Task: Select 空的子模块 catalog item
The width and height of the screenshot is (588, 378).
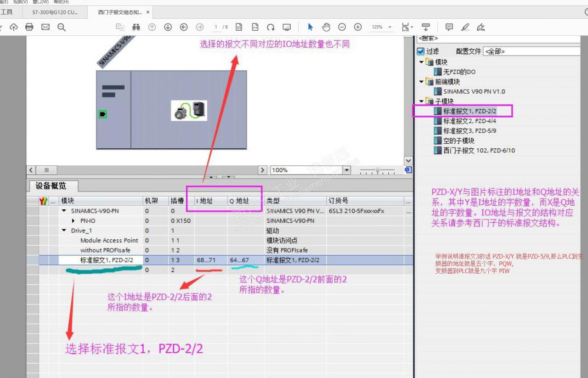Action: [x=454, y=141]
